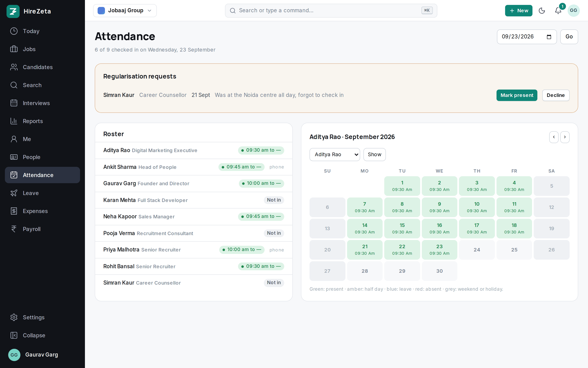Click the Attendance calendar-check icon
Image resolution: width=588 pixels, height=368 pixels.
pos(14,175)
